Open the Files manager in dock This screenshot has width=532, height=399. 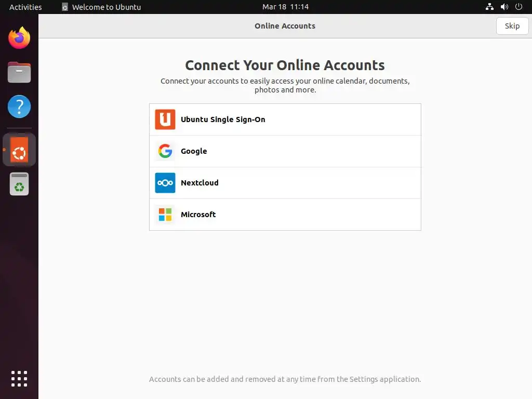(x=19, y=72)
